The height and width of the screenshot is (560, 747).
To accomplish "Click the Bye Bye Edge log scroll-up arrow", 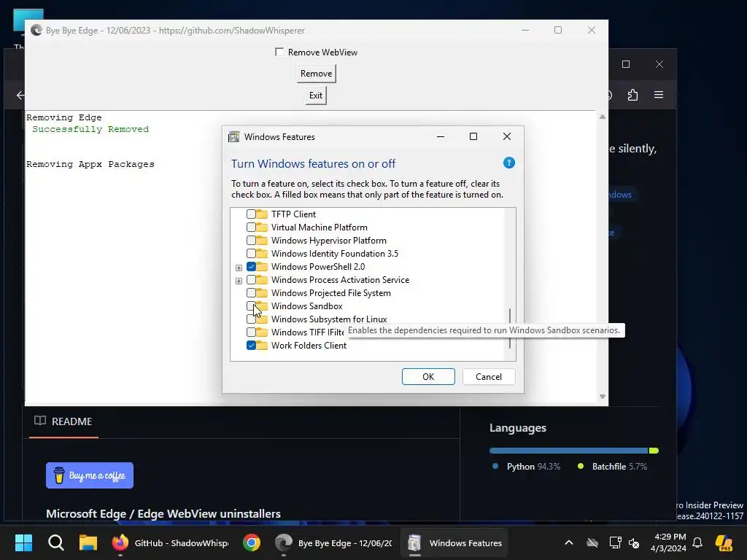I will coord(602,117).
